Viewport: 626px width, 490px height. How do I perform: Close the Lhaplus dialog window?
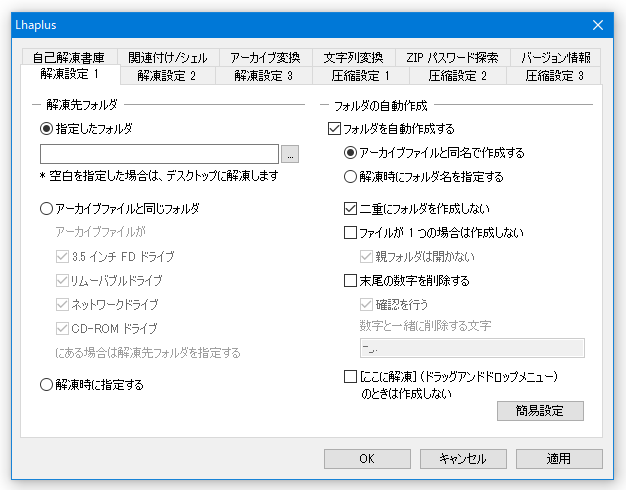click(x=598, y=25)
